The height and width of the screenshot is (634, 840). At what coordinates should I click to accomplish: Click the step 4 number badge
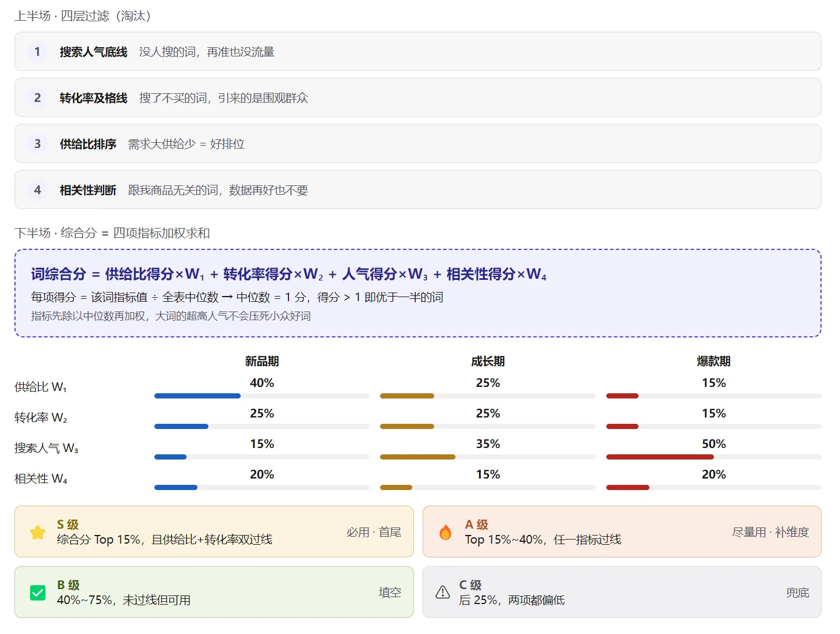click(37, 190)
